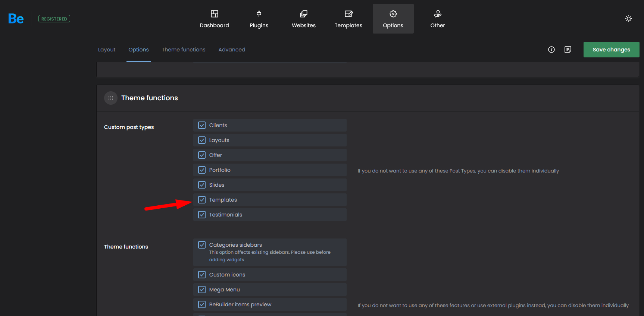Viewport: 644px width, 316px height.
Task: Click the Post Types disable hint text
Action: (458, 171)
